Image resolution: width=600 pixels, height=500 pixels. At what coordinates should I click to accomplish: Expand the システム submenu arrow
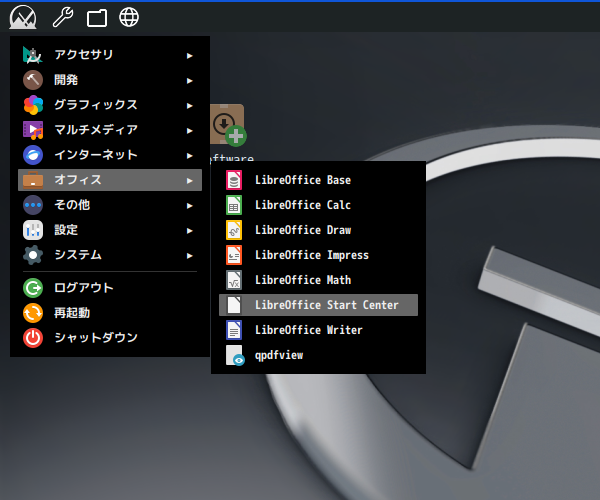[x=190, y=255]
